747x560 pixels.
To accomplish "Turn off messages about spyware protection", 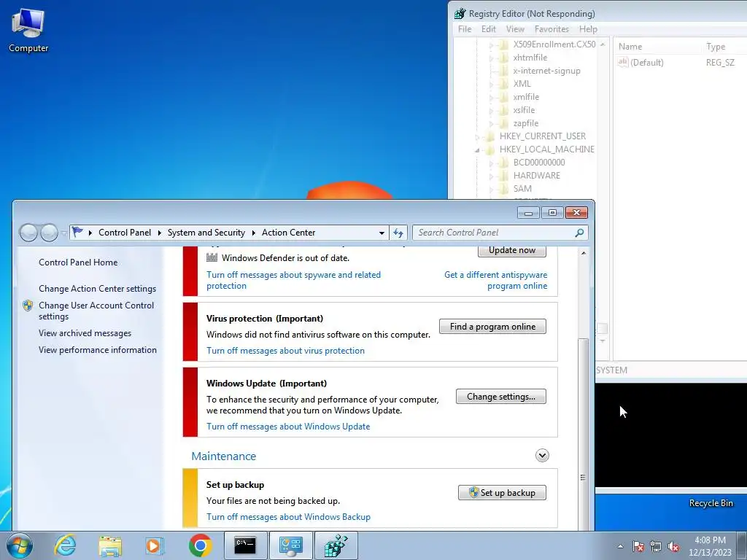I will [293, 281].
